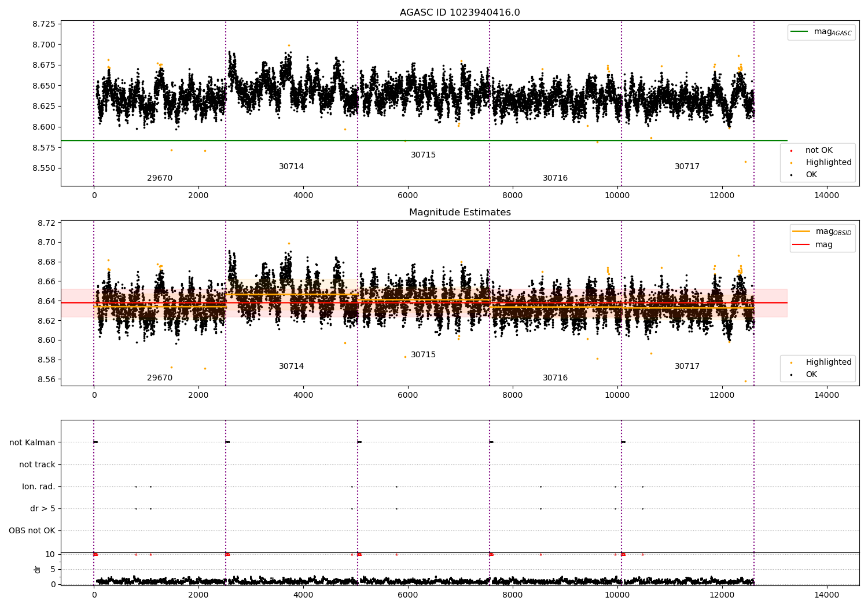868x608 pixels.
Task: Click x-axis tick 14000 in bottom plot
Action: tap(826, 595)
